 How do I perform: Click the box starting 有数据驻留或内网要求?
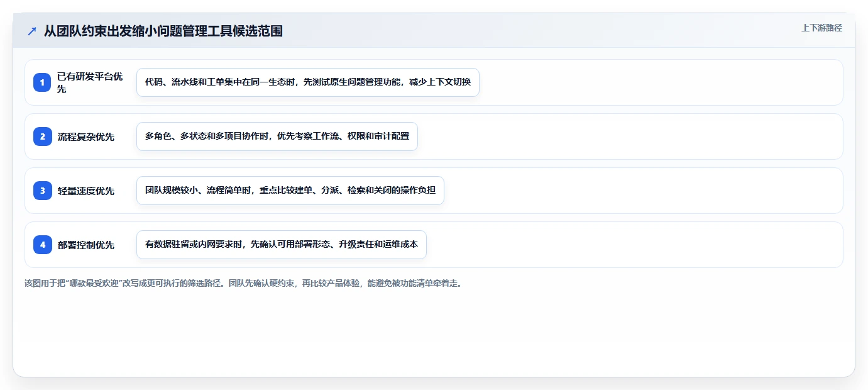(x=282, y=245)
